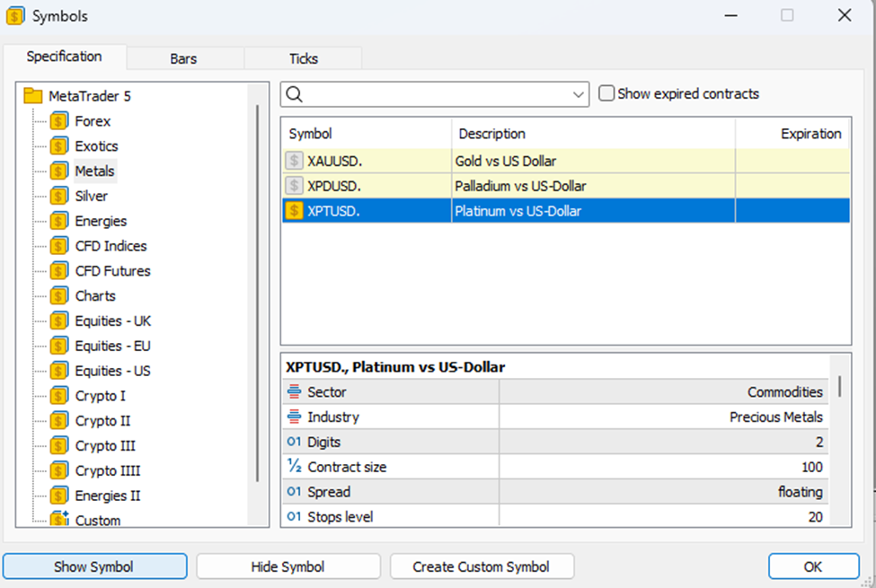The height and width of the screenshot is (588, 876).
Task: Click Create Custom Symbol button
Action: (482, 566)
